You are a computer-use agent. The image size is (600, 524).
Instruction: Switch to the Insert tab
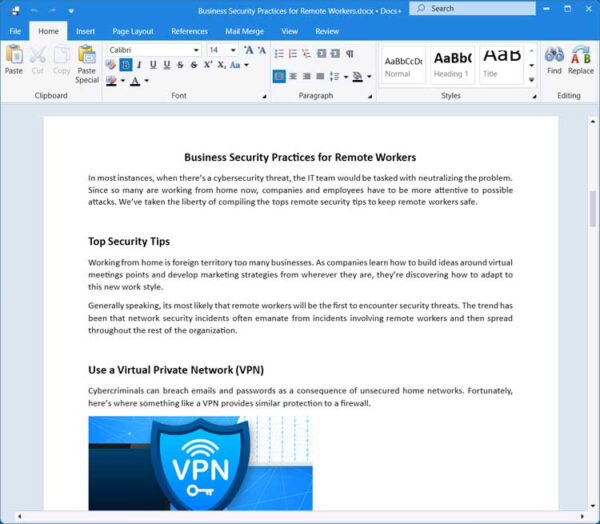point(85,31)
